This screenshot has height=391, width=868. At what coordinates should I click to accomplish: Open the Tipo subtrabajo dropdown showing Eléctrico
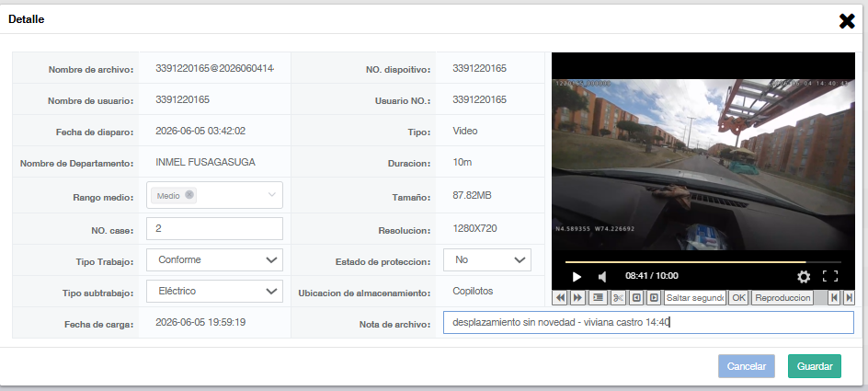(x=214, y=292)
